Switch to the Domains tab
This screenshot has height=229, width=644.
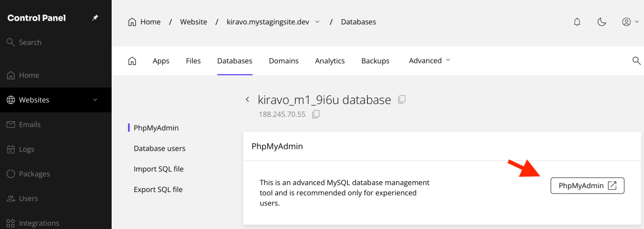tap(284, 61)
